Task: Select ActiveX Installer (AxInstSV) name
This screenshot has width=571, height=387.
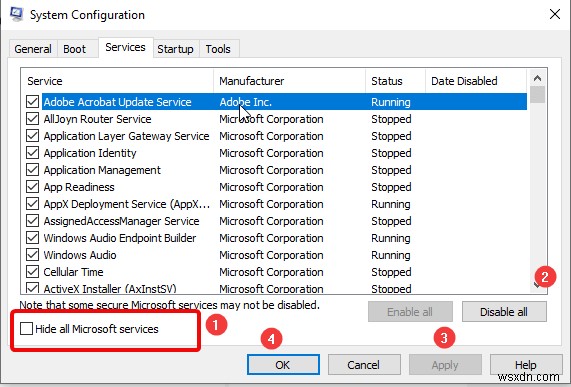Action: point(110,288)
